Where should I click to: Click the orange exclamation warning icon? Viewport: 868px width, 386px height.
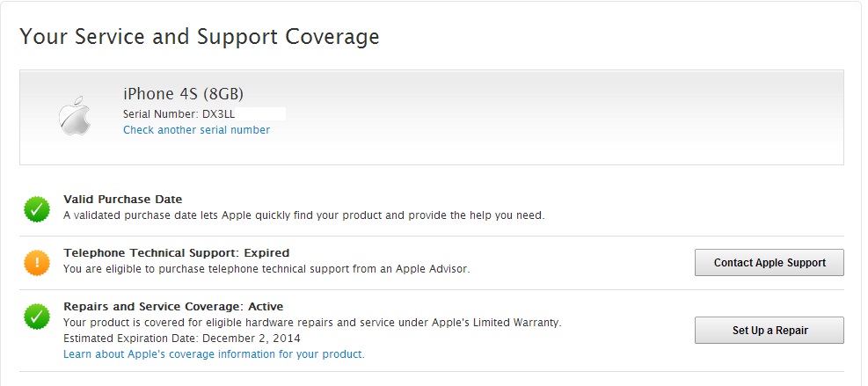click(x=37, y=263)
